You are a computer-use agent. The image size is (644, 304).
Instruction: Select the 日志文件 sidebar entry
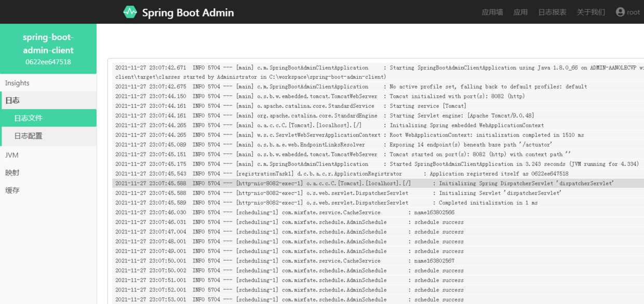48,118
